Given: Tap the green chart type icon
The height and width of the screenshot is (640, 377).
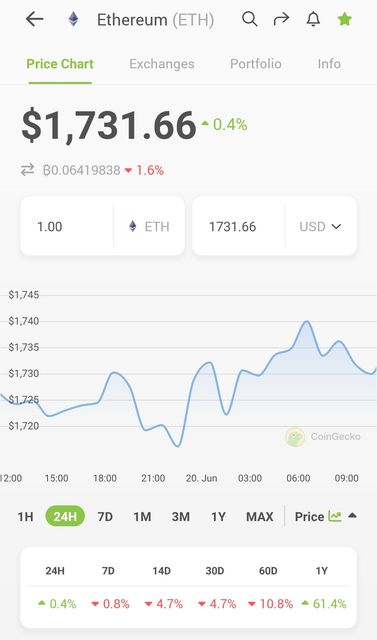Looking at the screenshot, I should [x=335, y=516].
